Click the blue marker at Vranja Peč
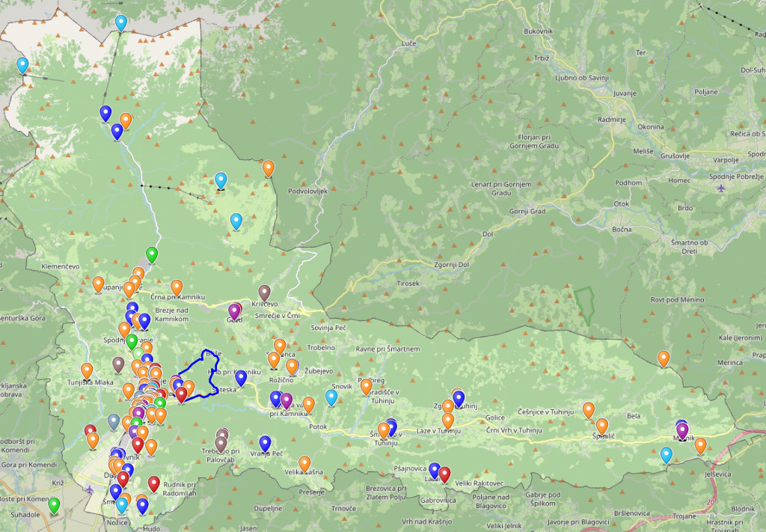 265,443
